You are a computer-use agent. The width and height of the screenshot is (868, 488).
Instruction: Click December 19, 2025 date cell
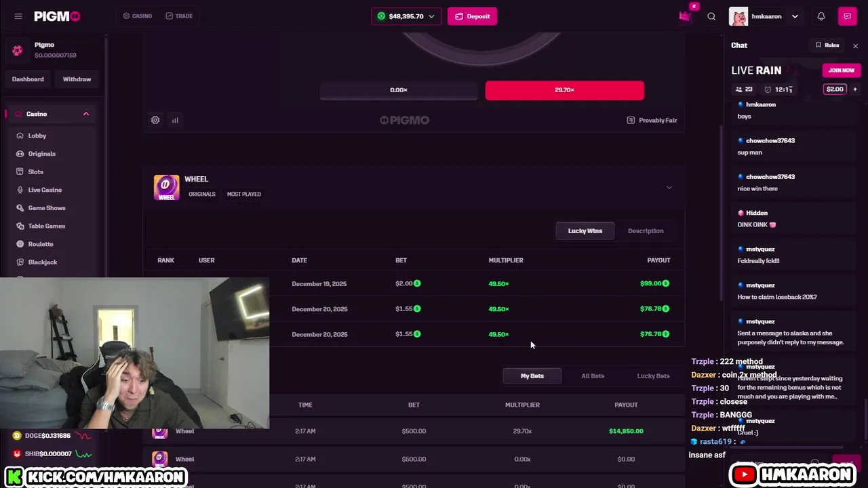(319, 283)
